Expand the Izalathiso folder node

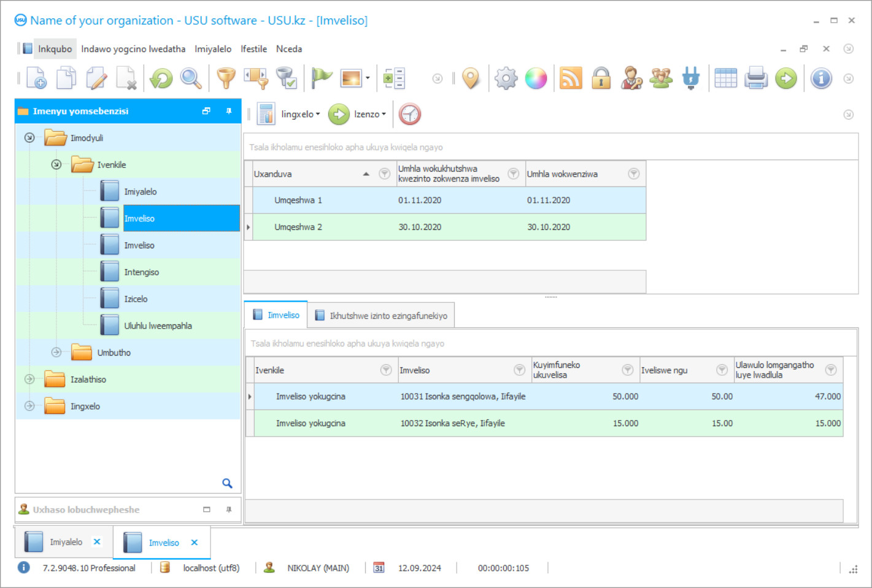tap(29, 380)
